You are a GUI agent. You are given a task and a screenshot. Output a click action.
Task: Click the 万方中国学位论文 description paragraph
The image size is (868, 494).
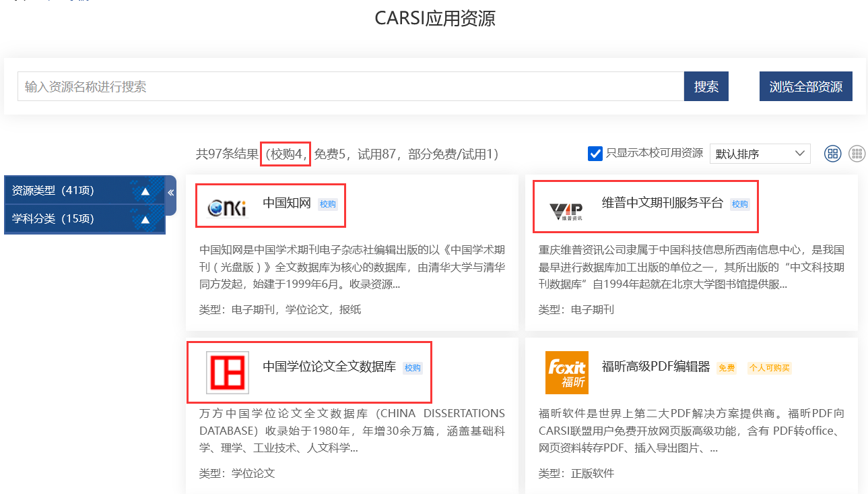pyautogui.click(x=352, y=431)
